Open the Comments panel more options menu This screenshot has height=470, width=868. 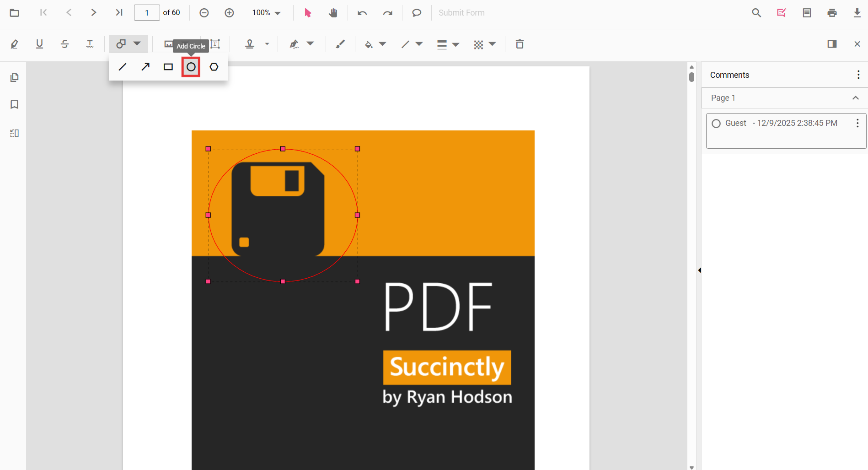click(858, 75)
